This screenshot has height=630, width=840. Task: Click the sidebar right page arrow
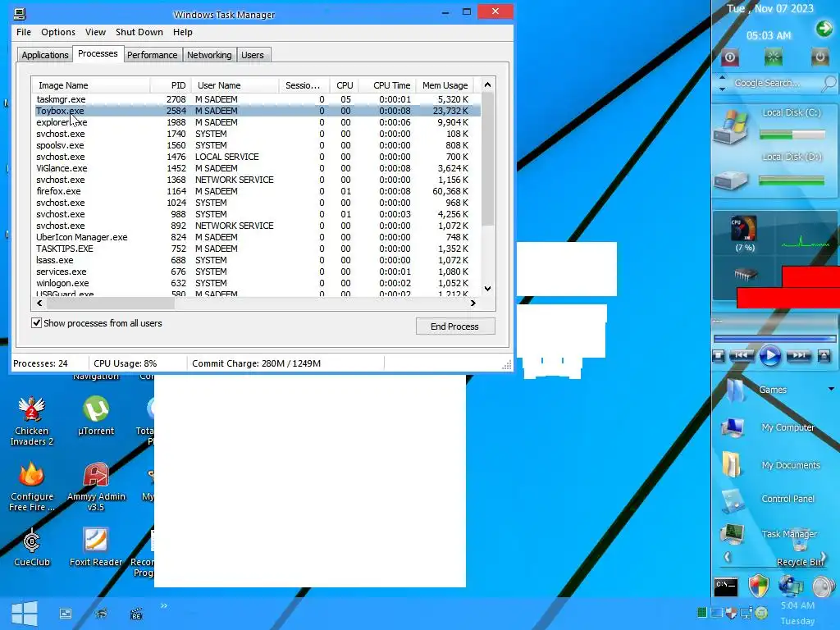click(x=824, y=557)
